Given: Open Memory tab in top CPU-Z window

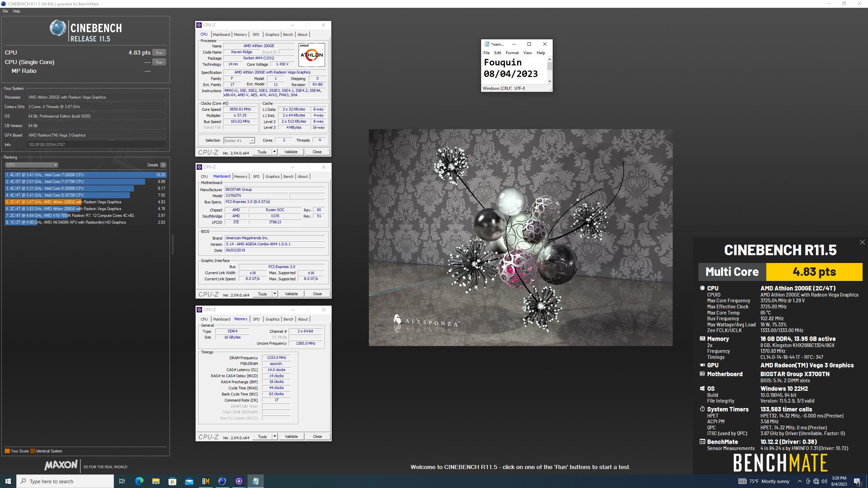Looking at the screenshot, I should point(240,35).
